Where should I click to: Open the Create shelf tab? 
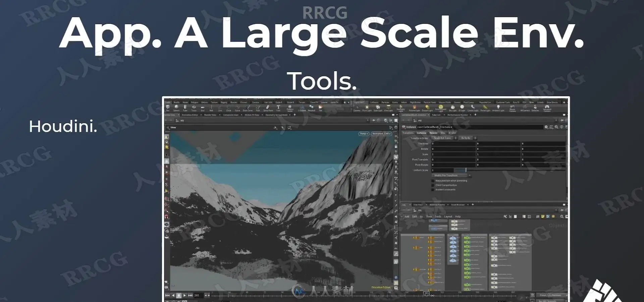pos(168,102)
